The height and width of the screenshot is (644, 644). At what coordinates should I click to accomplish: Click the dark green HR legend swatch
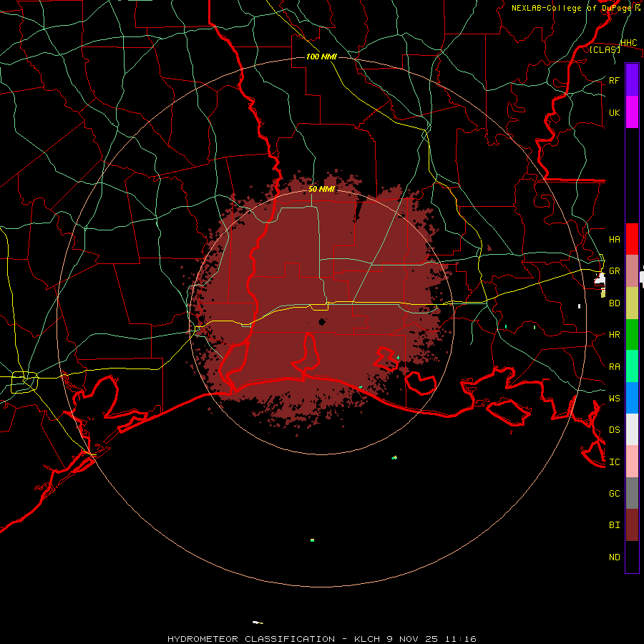click(632, 335)
